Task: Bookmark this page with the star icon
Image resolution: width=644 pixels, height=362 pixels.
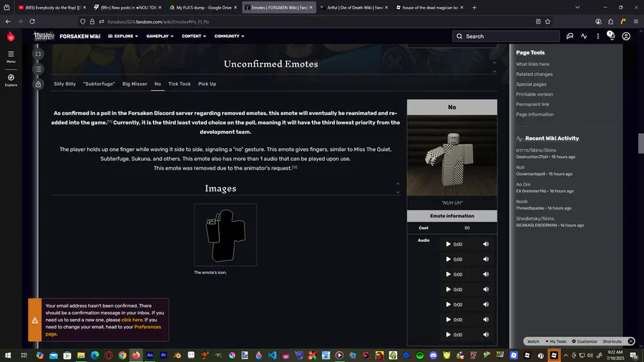Action: [x=547, y=21]
